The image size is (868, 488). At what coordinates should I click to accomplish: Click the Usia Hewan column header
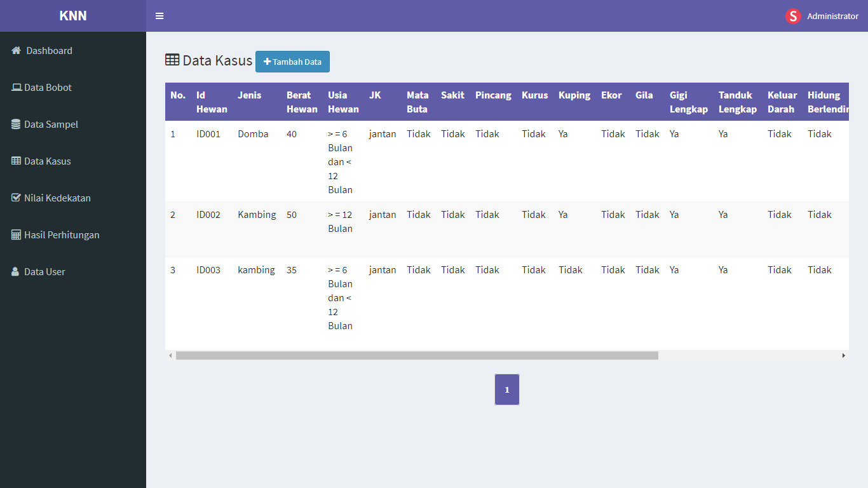343,102
